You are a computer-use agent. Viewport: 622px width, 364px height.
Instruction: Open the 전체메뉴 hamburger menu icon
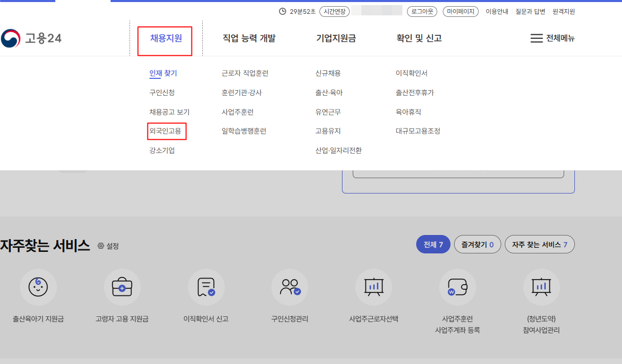536,38
